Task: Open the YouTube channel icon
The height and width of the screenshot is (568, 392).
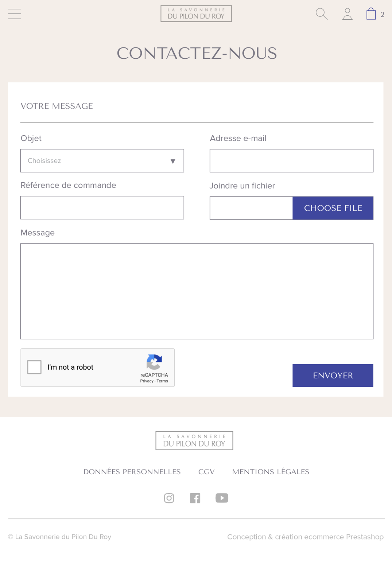Action: [222, 498]
